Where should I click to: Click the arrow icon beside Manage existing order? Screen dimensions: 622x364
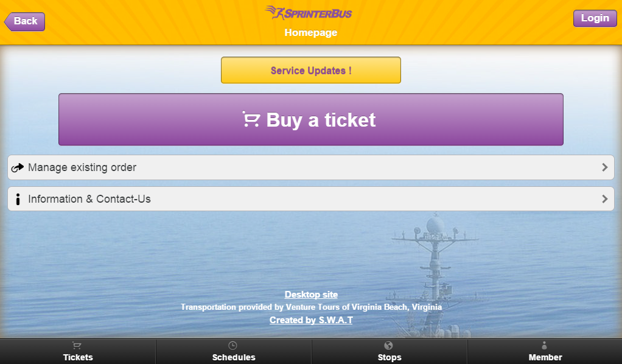18,167
